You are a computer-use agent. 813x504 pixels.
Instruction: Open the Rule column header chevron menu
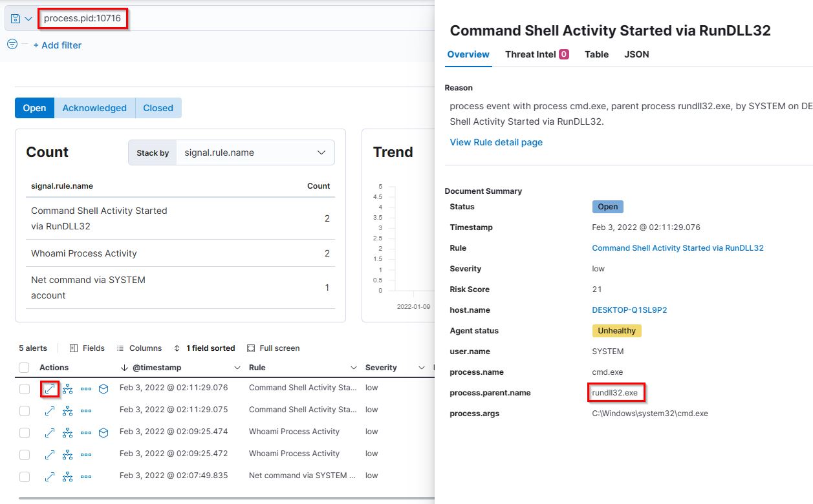[353, 368]
